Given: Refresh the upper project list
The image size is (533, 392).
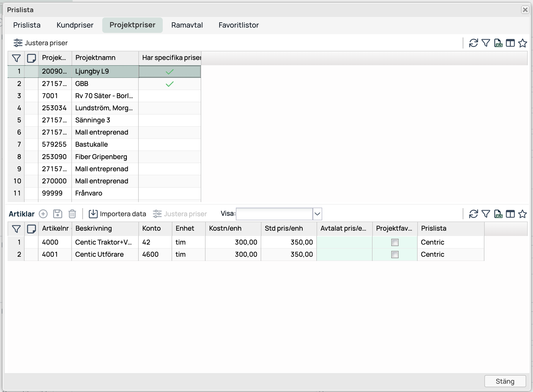Looking at the screenshot, I should [x=473, y=43].
